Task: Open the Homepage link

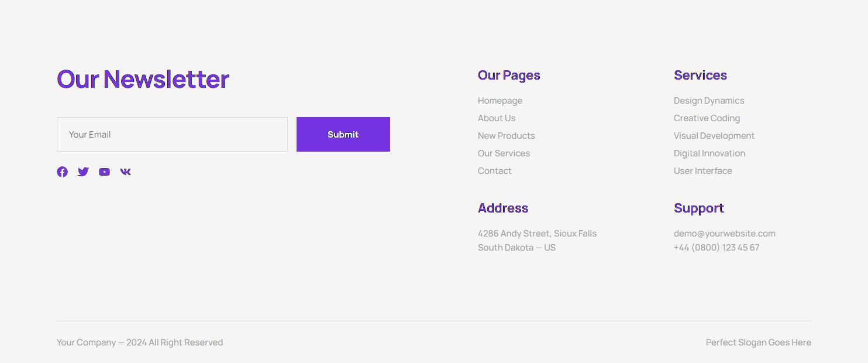Action: [500, 100]
